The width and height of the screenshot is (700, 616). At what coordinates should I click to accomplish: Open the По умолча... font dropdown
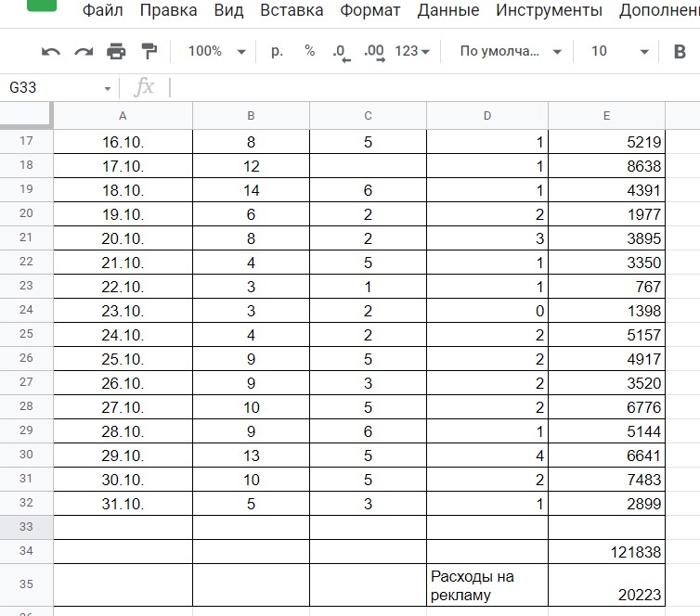511,51
